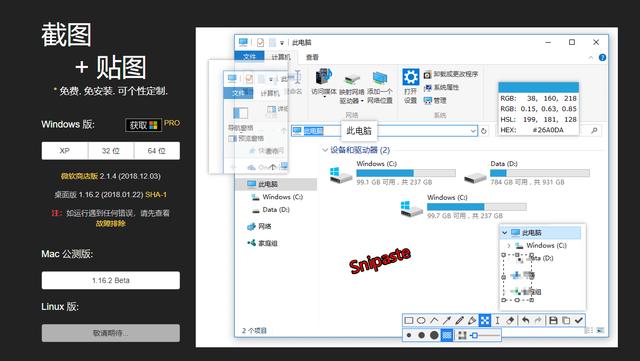Open the quick access toolbar dropdown arrow
Viewport: 640px width, 361px height.
(x=282, y=43)
